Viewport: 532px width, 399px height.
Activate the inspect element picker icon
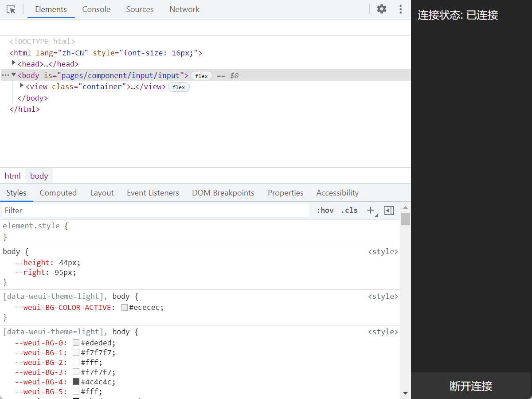(11, 9)
